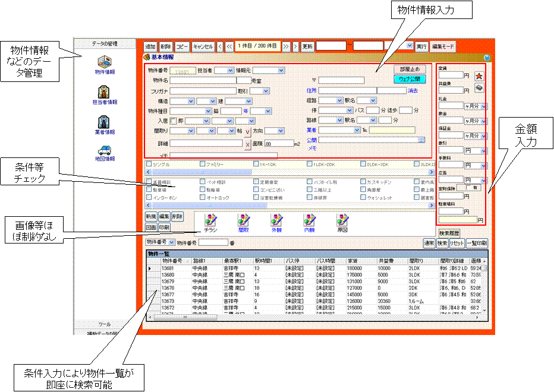This screenshot has width=554, height=392.
Task: Click the 一覧印刷 button
Action: coord(476,243)
